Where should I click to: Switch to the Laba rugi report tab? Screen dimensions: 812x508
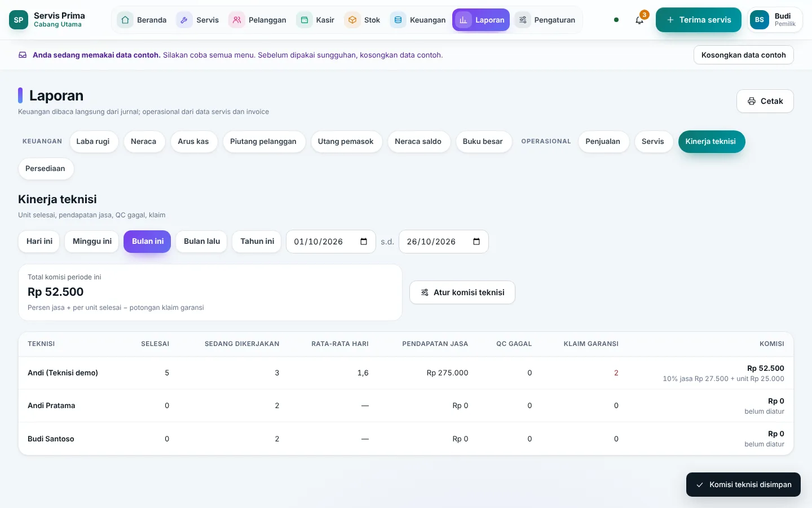(x=93, y=142)
